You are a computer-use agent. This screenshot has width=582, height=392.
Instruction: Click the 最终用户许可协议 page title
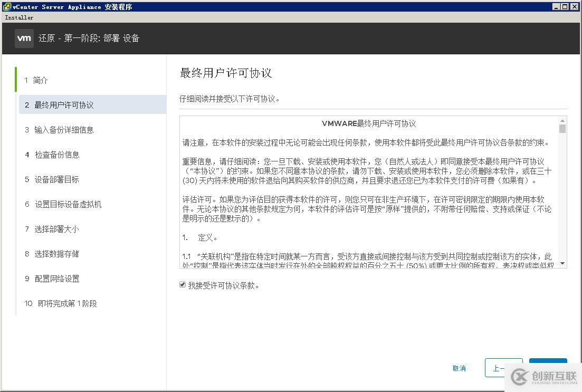point(226,73)
